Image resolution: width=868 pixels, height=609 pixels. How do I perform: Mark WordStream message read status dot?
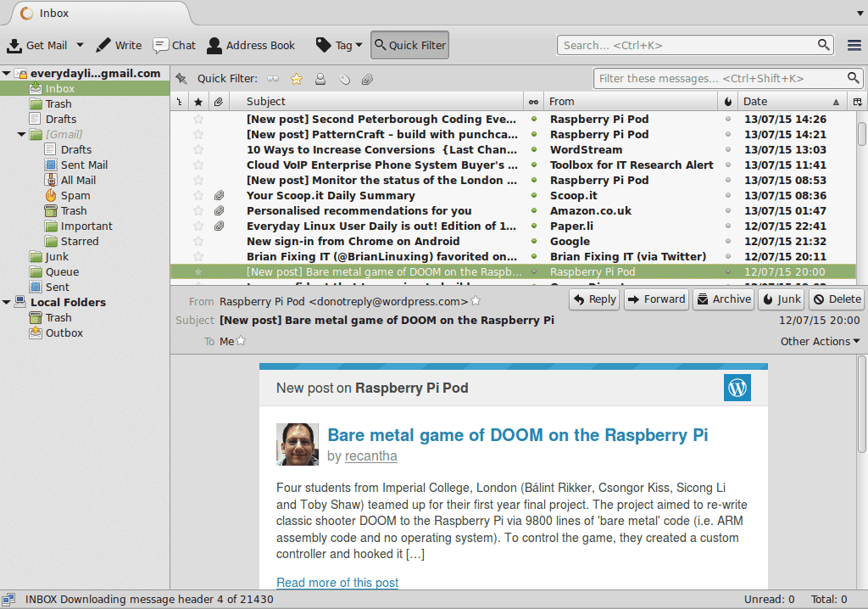(534, 149)
